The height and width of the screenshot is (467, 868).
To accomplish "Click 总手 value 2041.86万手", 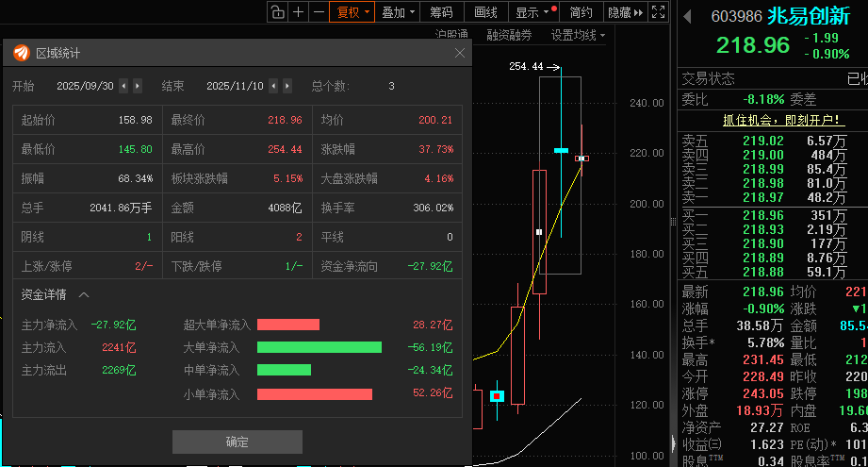I will 121,208.
